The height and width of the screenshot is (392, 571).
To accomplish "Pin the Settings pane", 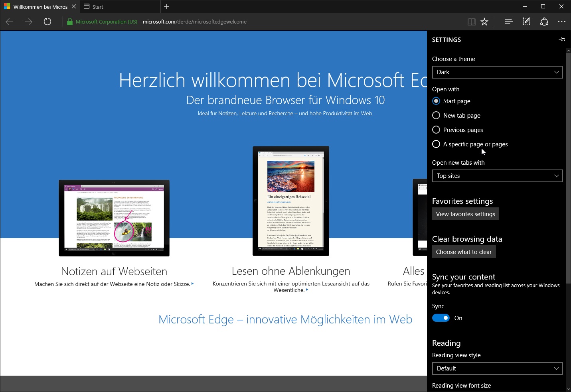I will [562, 39].
